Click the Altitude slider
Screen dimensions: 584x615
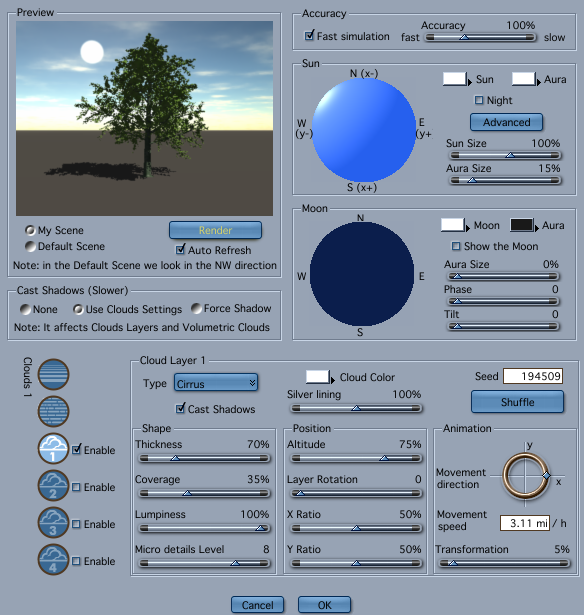tap(356, 458)
